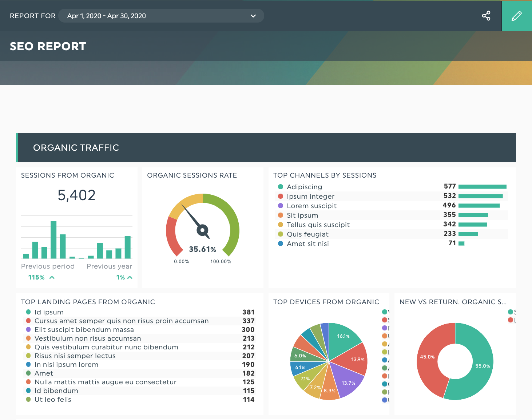Click the purple dot beside Lorem suscipit
532x420 pixels.
pyautogui.click(x=281, y=206)
